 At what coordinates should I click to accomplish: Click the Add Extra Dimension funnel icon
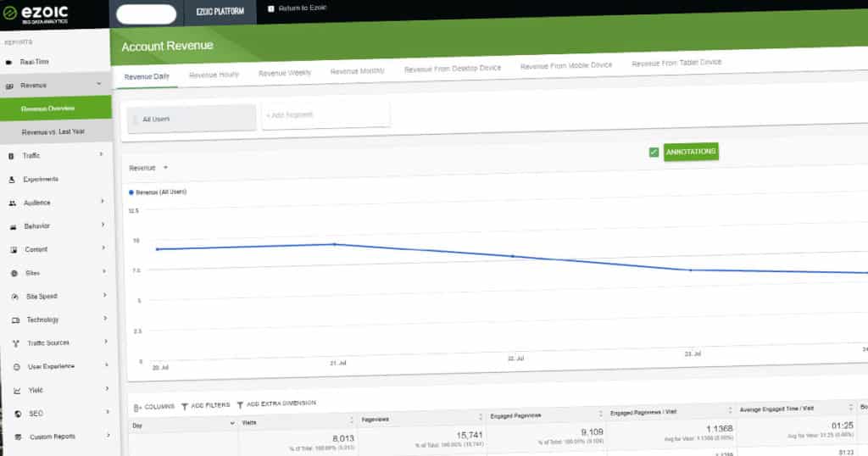pos(240,406)
